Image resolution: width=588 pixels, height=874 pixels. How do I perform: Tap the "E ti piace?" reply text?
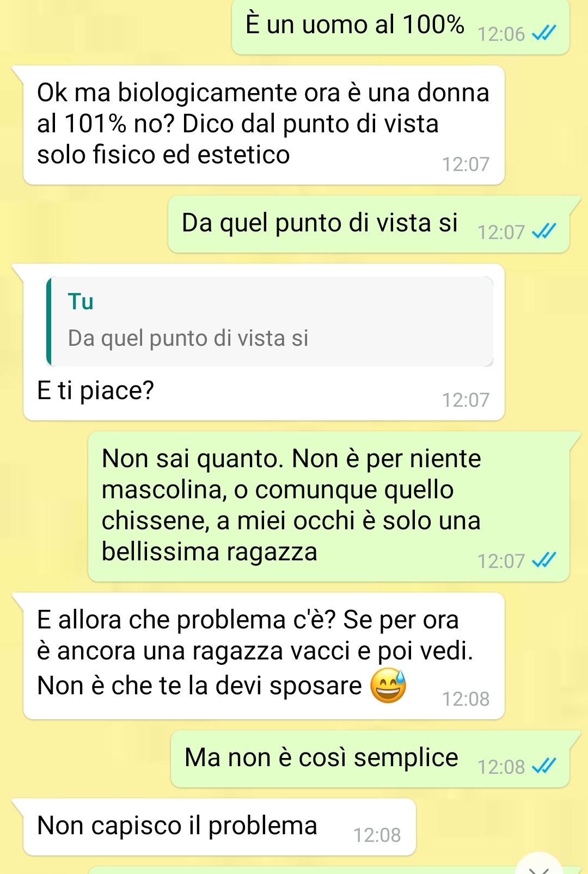pos(96,390)
